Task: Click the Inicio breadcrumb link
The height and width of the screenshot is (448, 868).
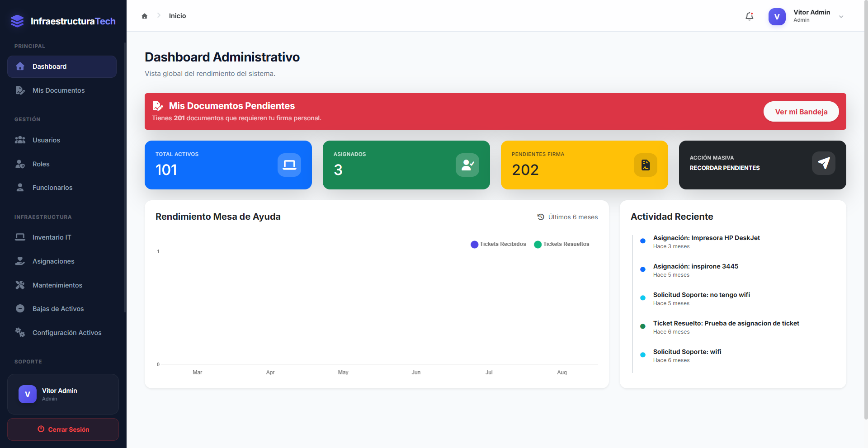Action: point(177,16)
